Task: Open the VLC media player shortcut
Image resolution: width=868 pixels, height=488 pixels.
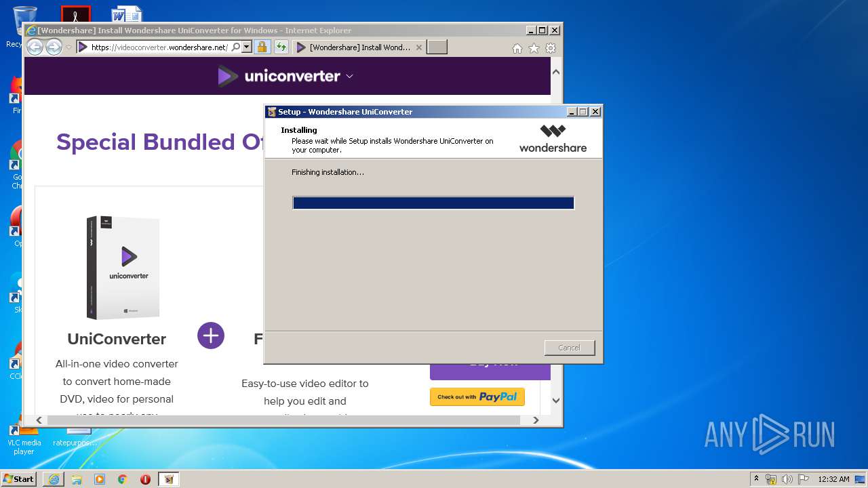Action: tap(24, 437)
